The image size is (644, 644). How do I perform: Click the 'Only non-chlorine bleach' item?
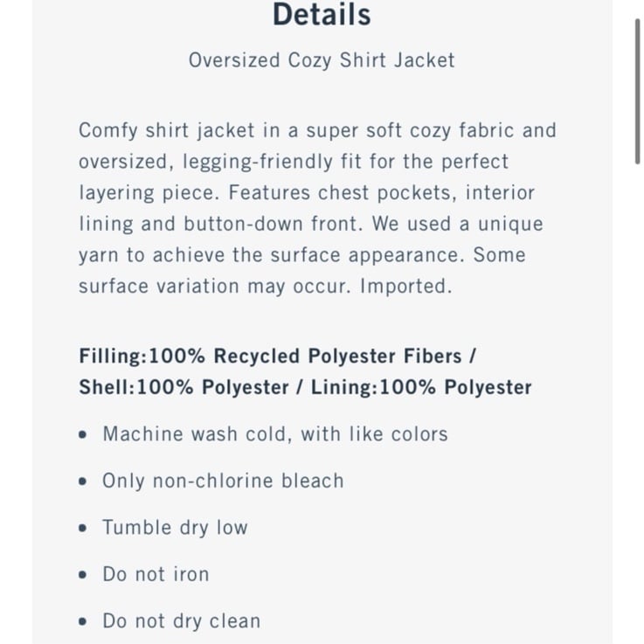[x=223, y=481]
